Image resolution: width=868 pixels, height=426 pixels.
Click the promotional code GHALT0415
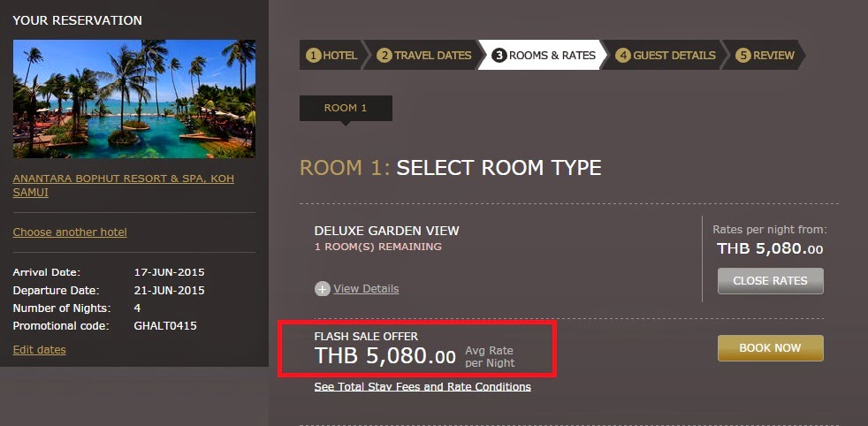pyautogui.click(x=165, y=326)
